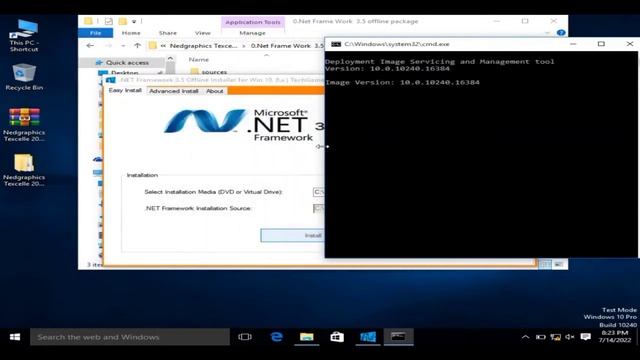This screenshot has height=360, width=640.
Task: Open the View ribbon tab in Explorer
Action: click(x=202, y=33)
